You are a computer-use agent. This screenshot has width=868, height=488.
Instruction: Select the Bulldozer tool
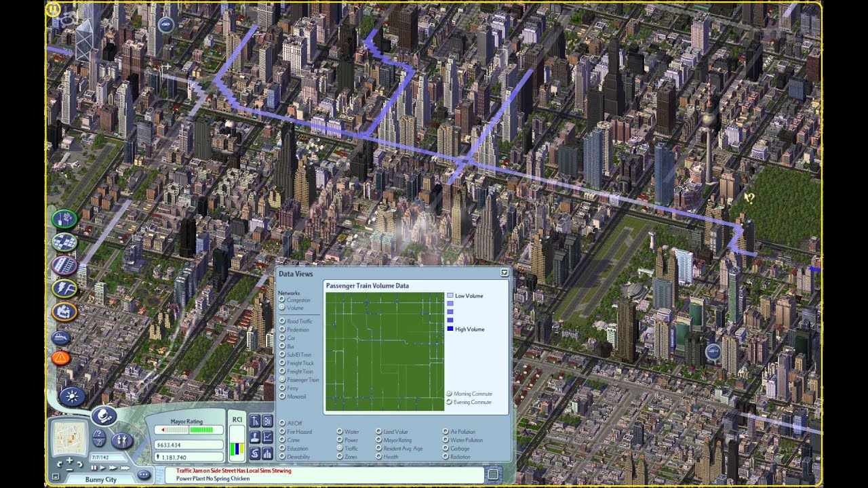(x=61, y=337)
